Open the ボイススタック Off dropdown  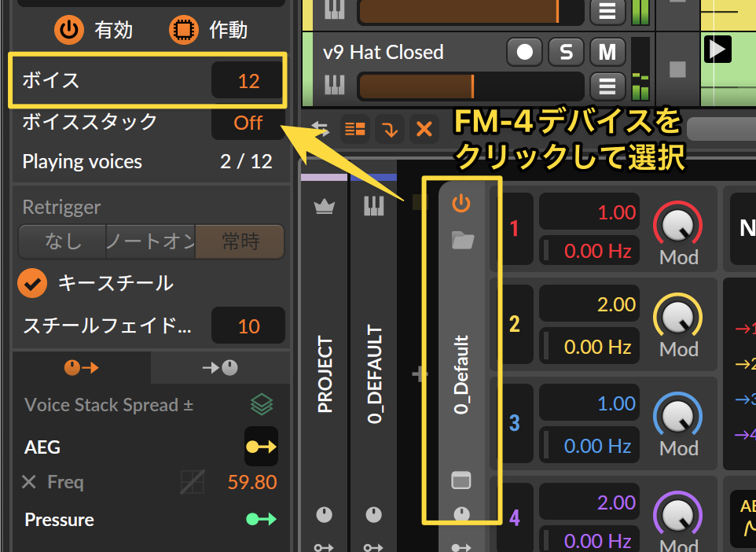pos(248,123)
